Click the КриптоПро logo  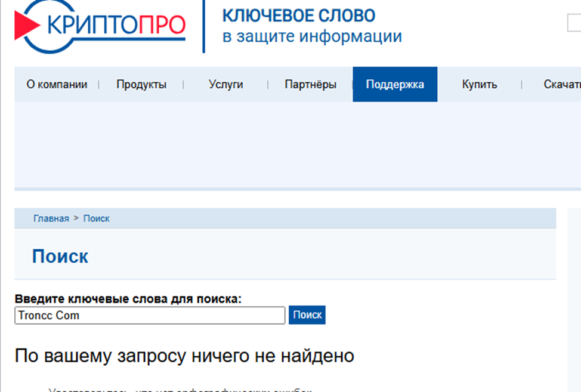[x=100, y=26]
